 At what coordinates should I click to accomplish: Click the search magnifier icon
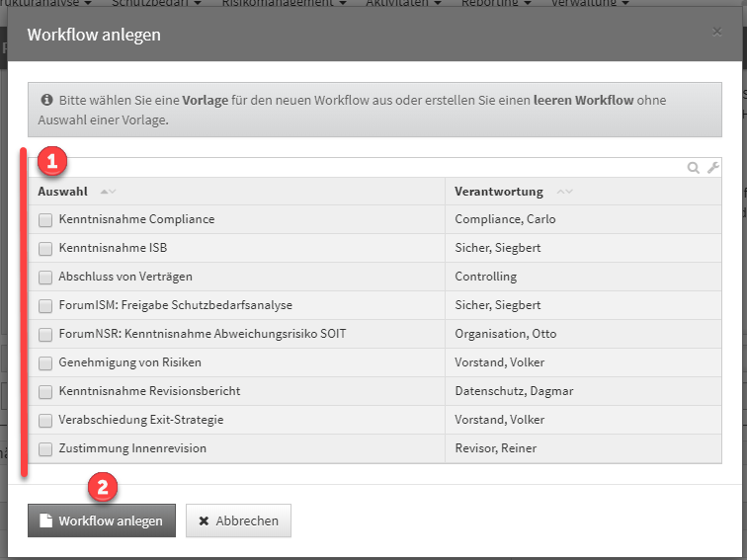pos(694,168)
